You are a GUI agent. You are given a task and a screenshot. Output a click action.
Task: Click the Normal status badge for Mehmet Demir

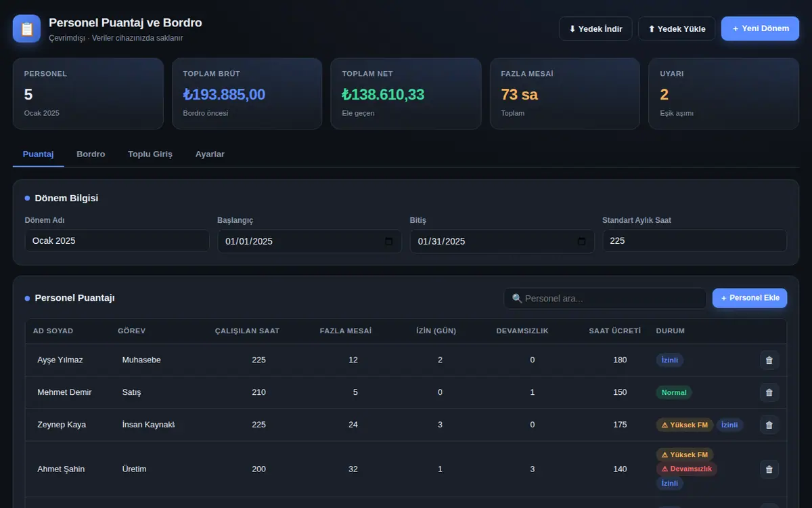pos(674,393)
